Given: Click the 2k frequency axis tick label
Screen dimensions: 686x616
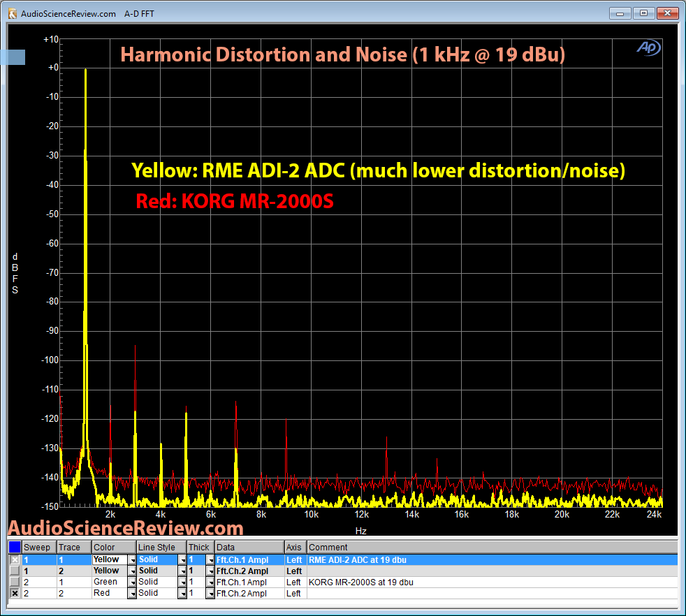Looking at the screenshot, I should 110,515.
